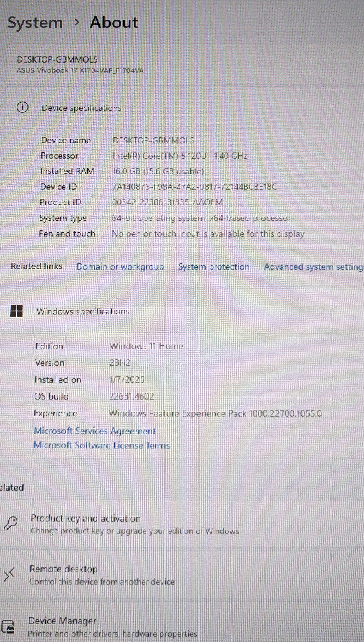Select the No pen or touch input text
This screenshot has height=642, width=364.
tap(208, 234)
